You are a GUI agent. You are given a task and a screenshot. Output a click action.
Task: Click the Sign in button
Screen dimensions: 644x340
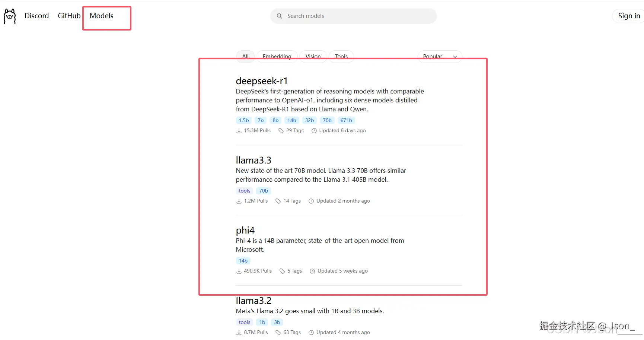point(629,16)
